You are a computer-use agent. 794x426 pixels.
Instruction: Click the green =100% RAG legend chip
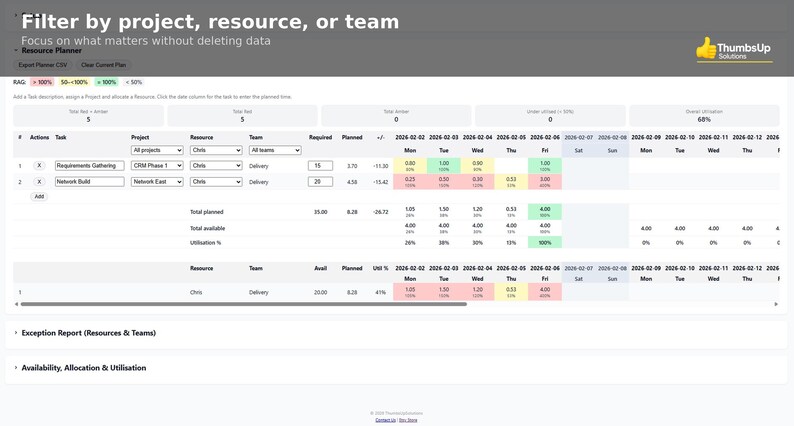106,82
